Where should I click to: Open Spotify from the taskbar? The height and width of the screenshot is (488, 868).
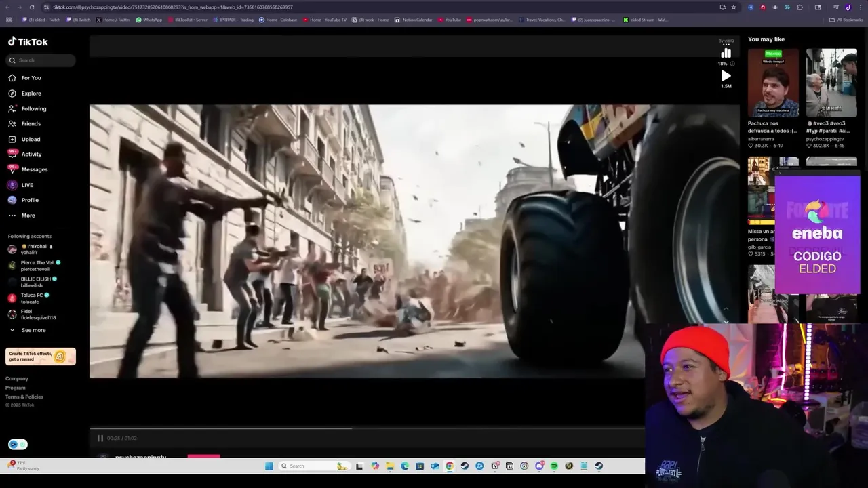pos(554,466)
